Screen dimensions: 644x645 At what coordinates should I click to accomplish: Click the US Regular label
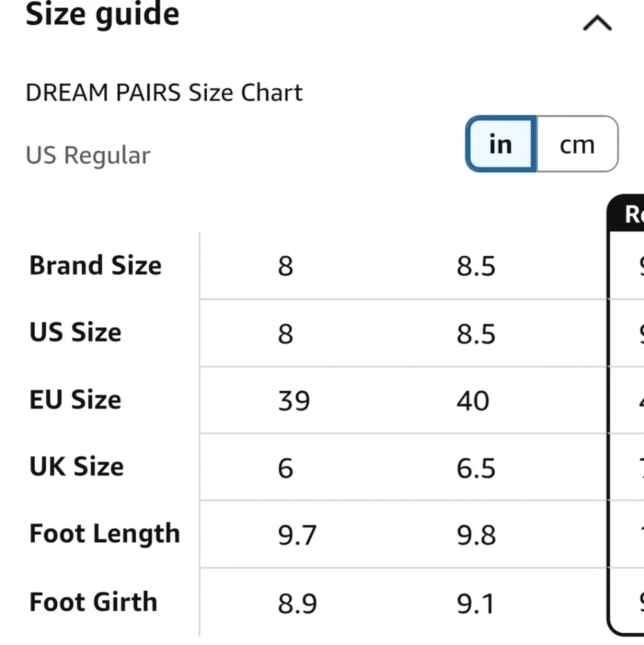(88, 155)
